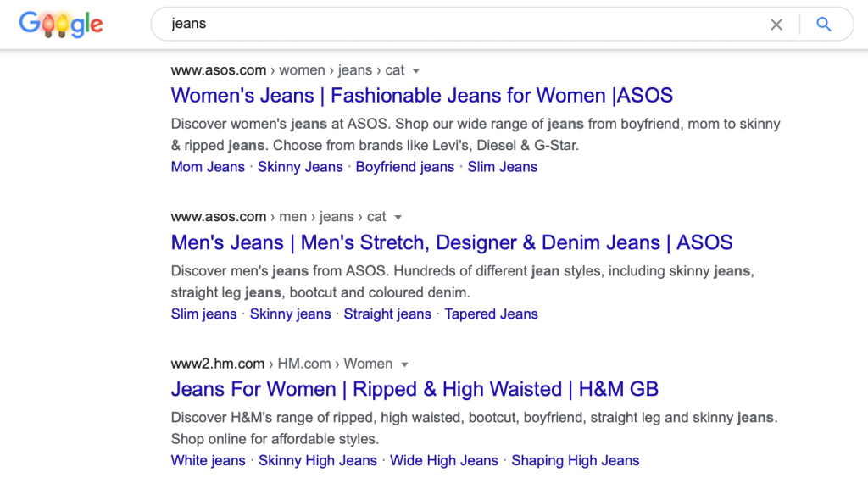Open the Tapered Jeans sitelink
Viewport: 868px width, 500px height.
point(491,314)
